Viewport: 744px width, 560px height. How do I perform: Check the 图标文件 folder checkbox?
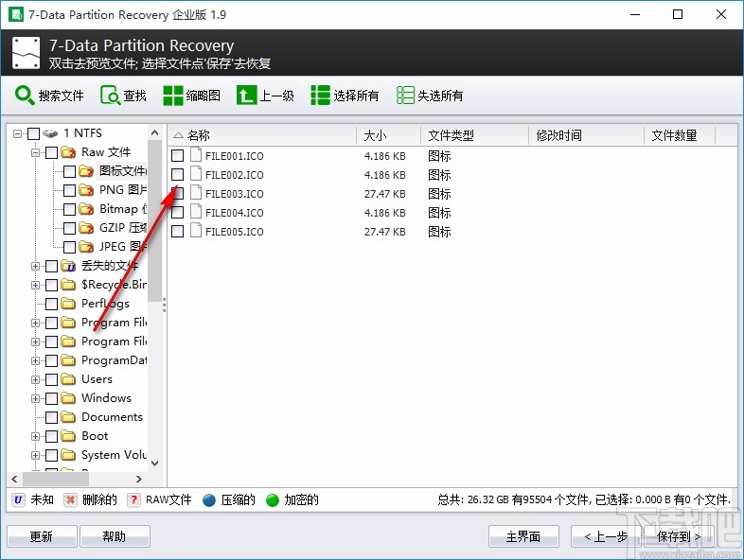tap(69, 171)
